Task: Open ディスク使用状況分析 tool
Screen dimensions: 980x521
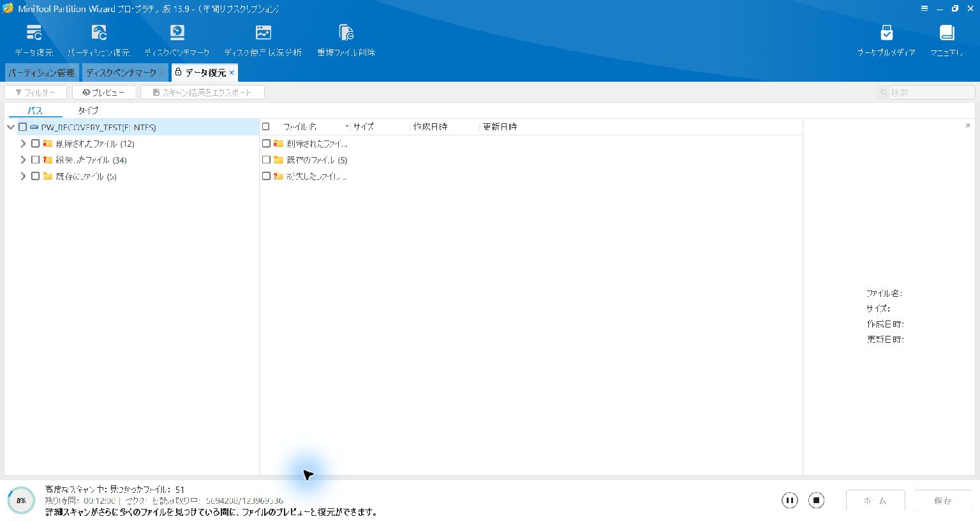Action: [x=263, y=40]
